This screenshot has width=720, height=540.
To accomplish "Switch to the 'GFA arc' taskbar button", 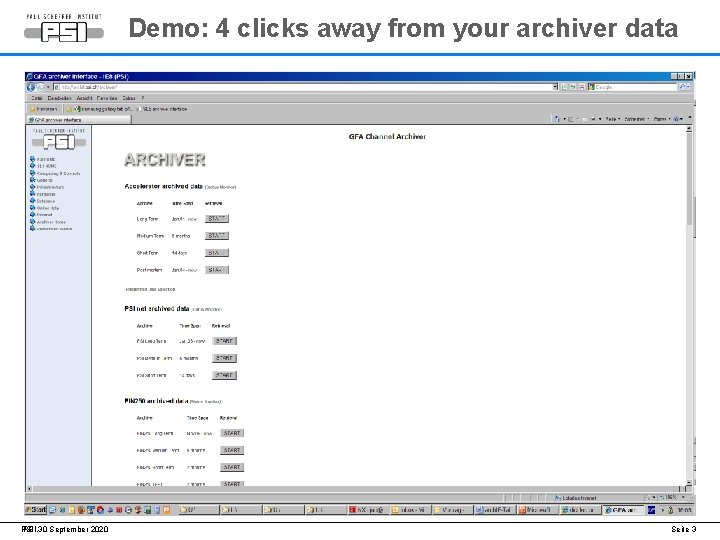I will (623, 510).
